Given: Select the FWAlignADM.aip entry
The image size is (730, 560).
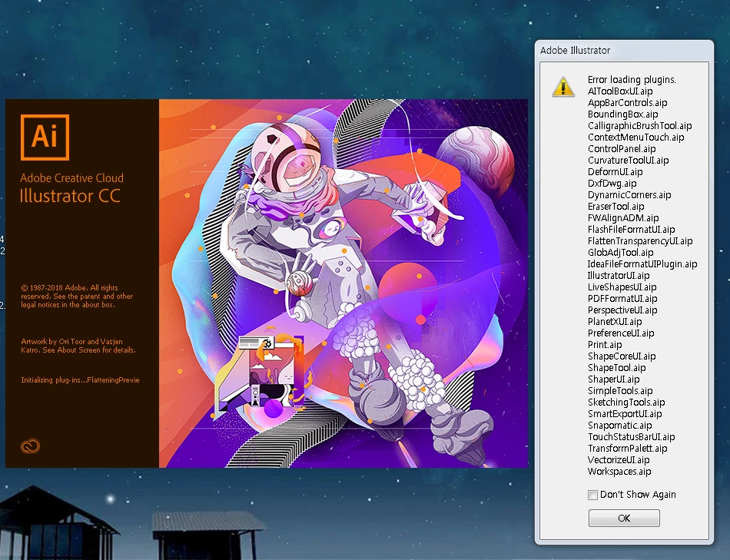Looking at the screenshot, I should click(623, 218).
